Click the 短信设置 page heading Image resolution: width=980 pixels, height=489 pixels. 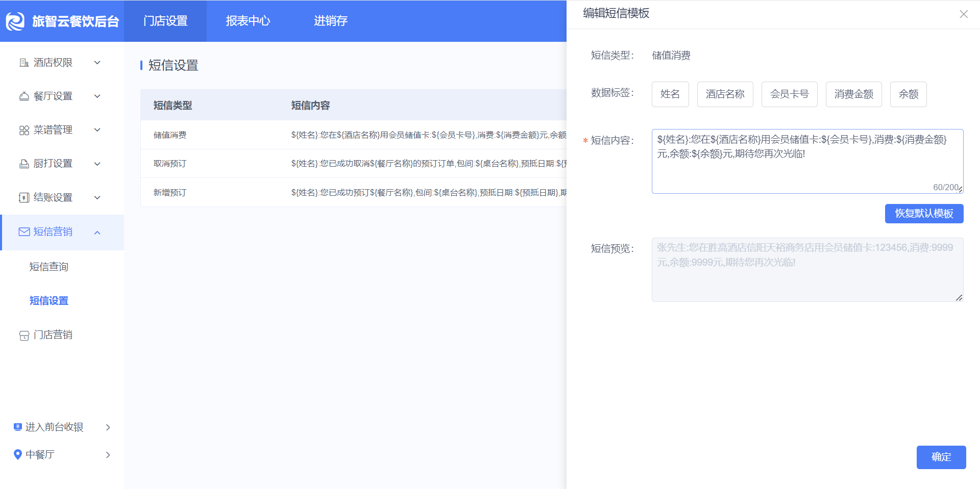(174, 65)
